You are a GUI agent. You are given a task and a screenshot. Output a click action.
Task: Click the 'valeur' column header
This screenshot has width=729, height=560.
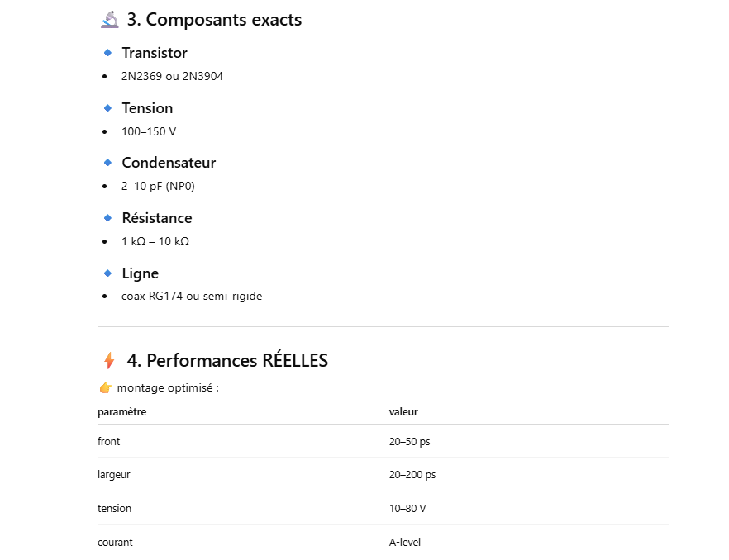pyautogui.click(x=403, y=411)
